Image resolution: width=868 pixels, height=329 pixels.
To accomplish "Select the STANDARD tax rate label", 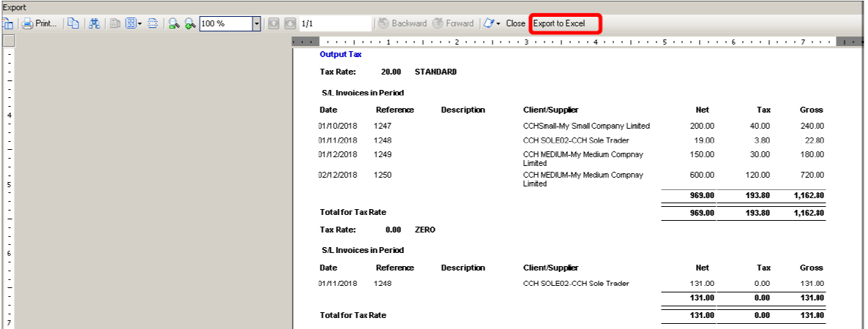I will point(435,72).
